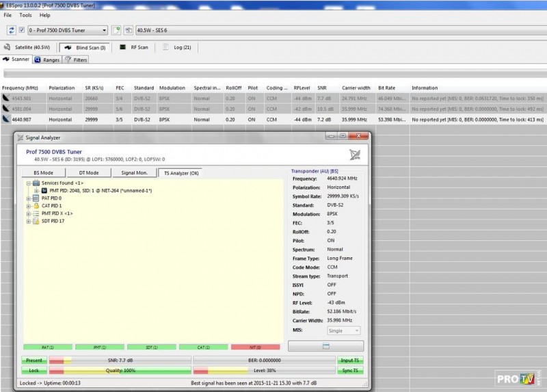Screen dimensions: 547x392
Task: Toggle the Lock indicator button
Action: tap(34, 370)
